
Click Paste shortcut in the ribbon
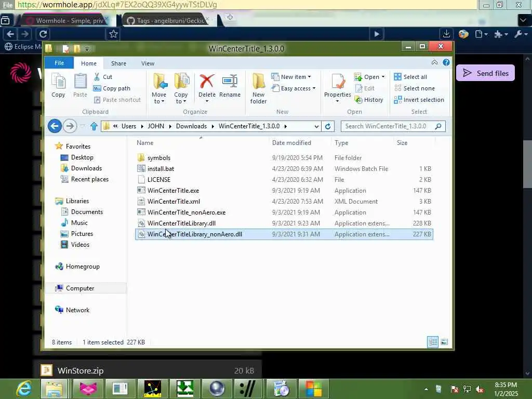117,100
